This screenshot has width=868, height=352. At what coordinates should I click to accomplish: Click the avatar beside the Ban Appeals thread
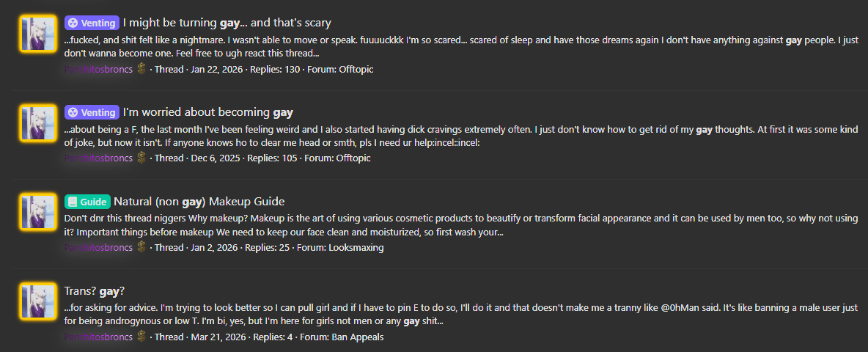click(38, 302)
